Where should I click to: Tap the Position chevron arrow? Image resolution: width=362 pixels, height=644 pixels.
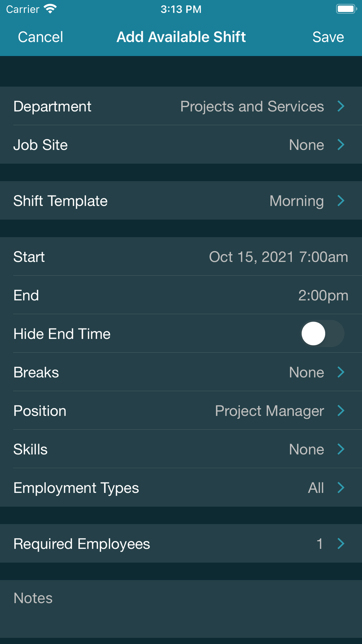click(341, 411)
